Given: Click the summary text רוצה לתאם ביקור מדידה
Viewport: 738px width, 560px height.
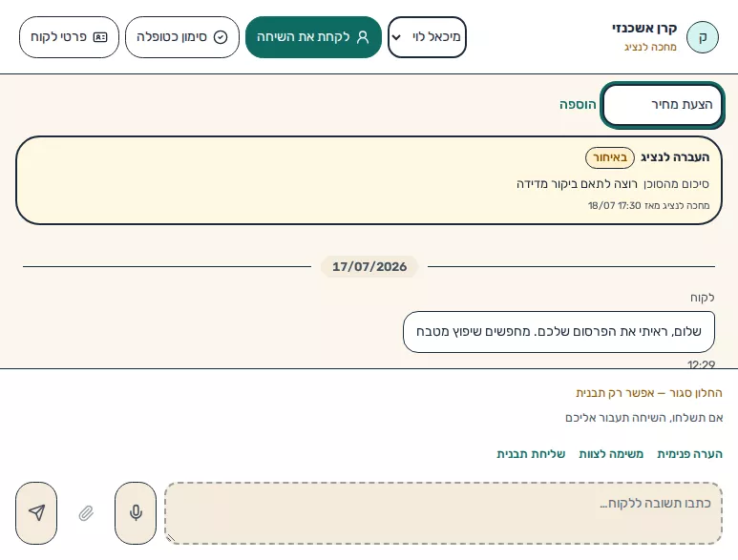Looking at the screenshot, I should point(577,184).
